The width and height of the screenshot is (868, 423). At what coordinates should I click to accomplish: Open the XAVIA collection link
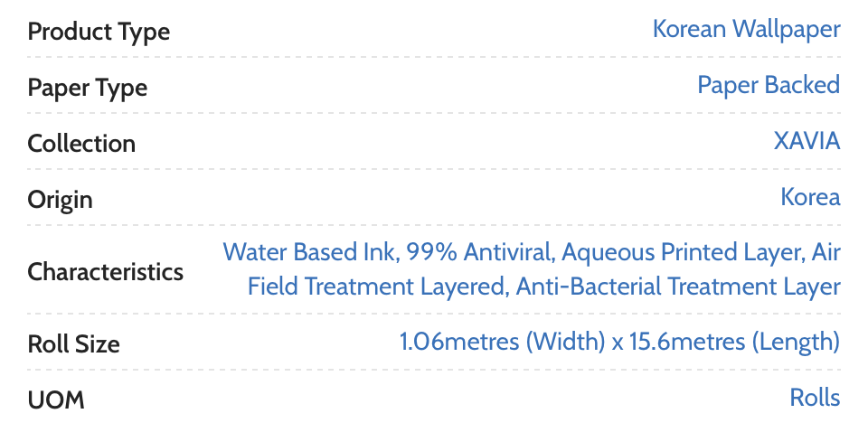tap(807, 141)
